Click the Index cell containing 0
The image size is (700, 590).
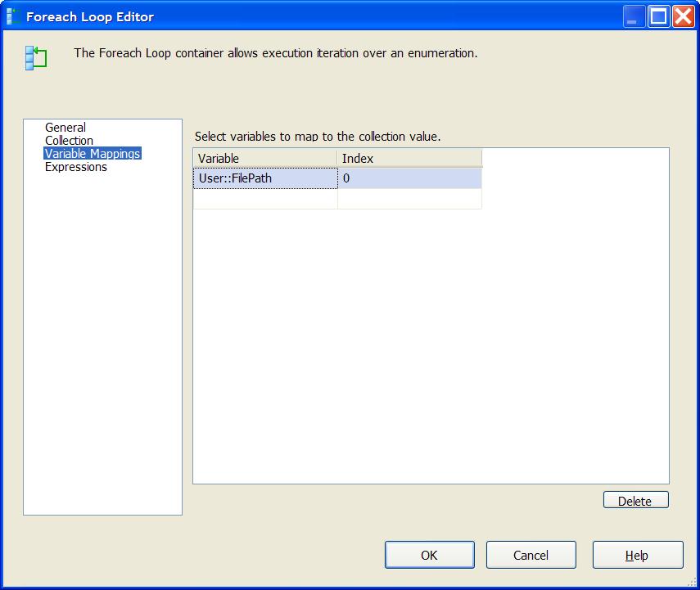point(410,178)
